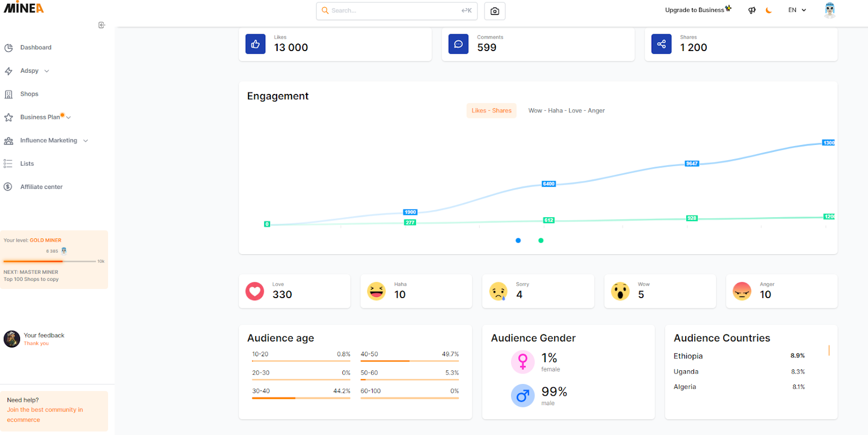Screen dimensions: 868x435
Task: Open the Dashboard menu item
Action: (36, 48)
